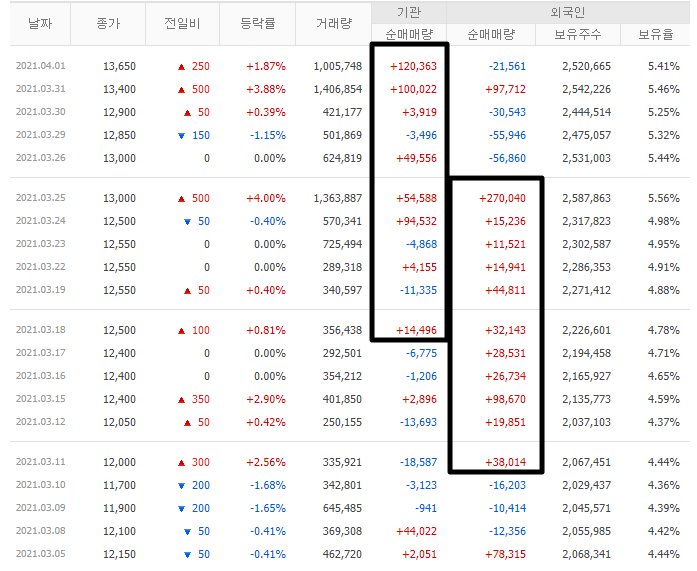Click institution net buy +120,363

click(x=413, y=66)
